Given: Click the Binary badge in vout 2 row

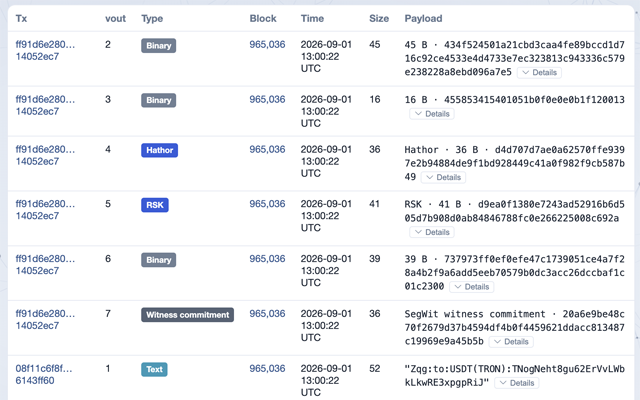Looking at the screenshot, I should 159,46.
